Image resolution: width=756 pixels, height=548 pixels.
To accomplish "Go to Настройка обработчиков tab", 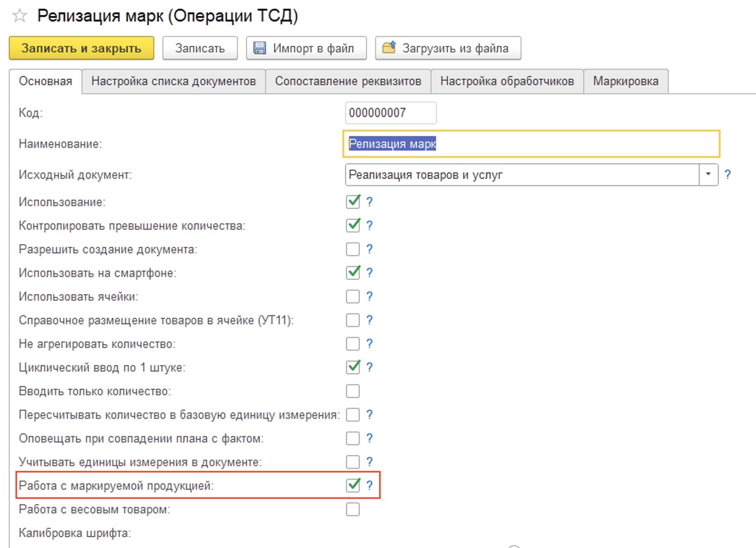I will [x=507, y=81].
